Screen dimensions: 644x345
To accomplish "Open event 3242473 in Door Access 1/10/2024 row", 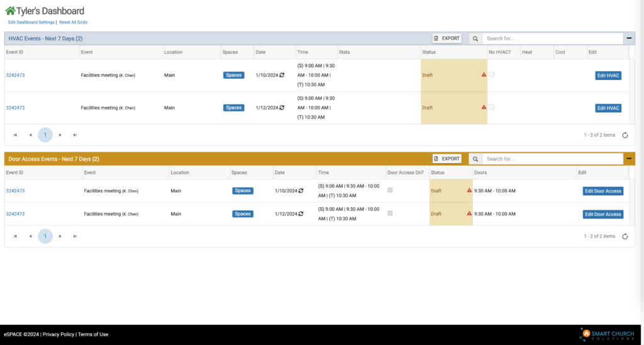I will click(x=15, y=191).
